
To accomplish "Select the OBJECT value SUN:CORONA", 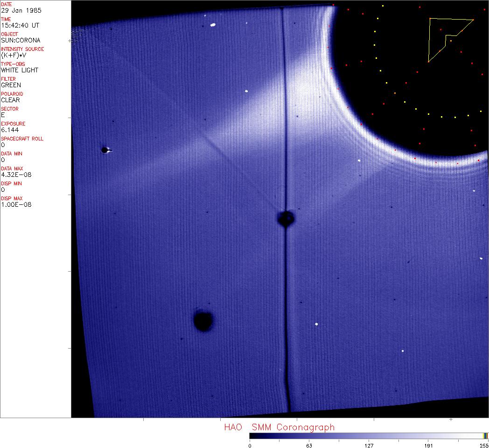I will [x=21, y=40].
